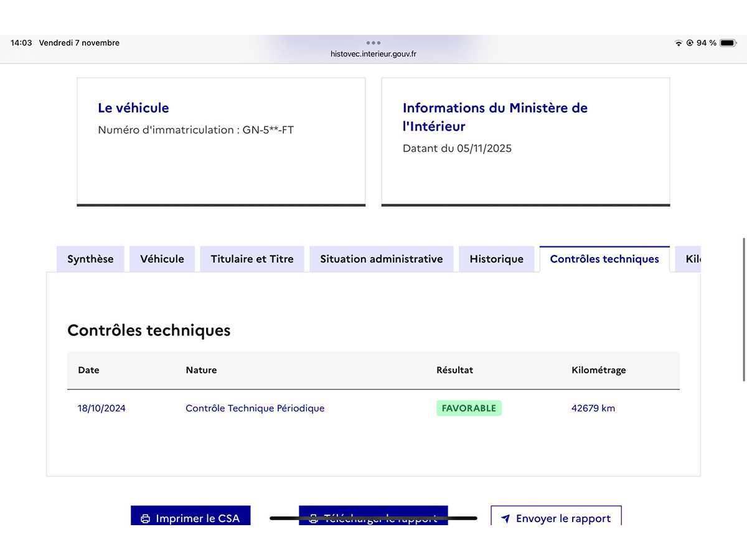Go to the Situation administrative tab
The height and width of the screenshot is (560, 747).
tap(382, 259)
